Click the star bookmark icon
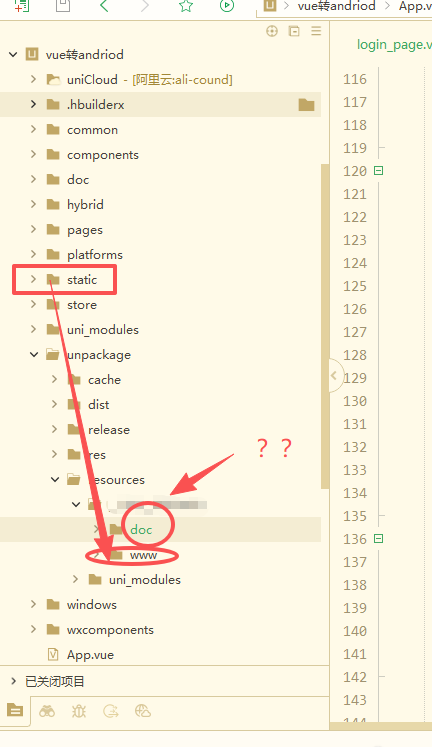The image size is (432, 747). 186,6
